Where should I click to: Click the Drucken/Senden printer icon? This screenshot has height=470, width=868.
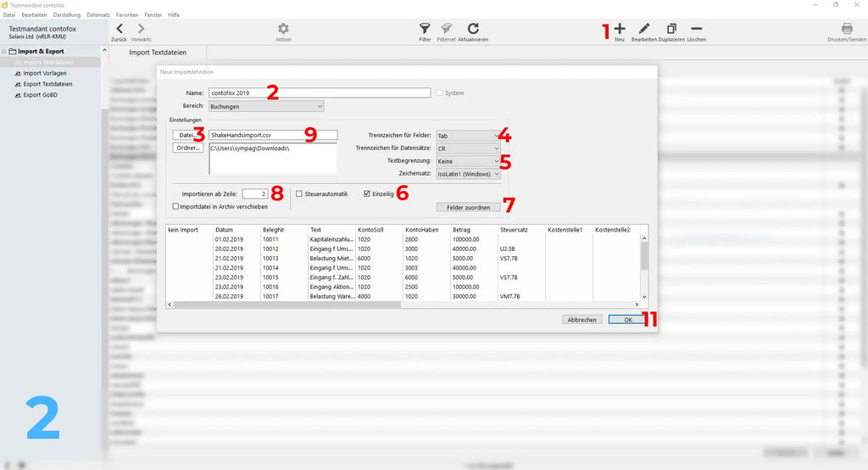846,29
